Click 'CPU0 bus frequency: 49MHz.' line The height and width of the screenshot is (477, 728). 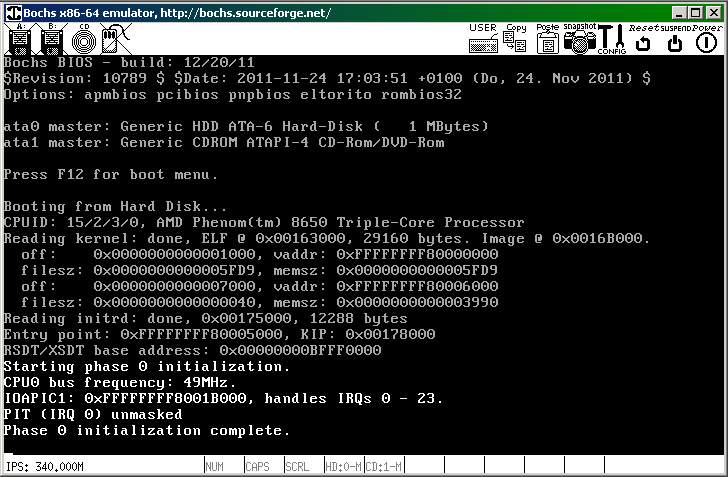(x=120, y=383)
